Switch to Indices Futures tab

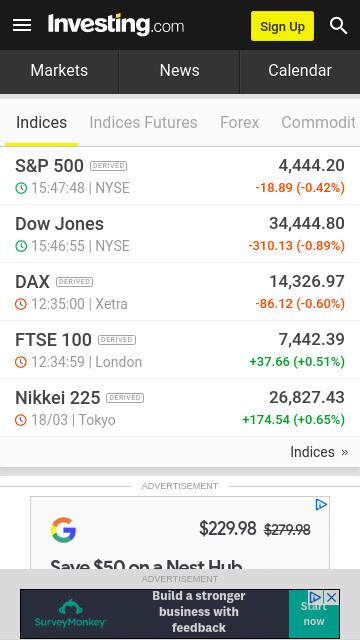click(143, 122)
